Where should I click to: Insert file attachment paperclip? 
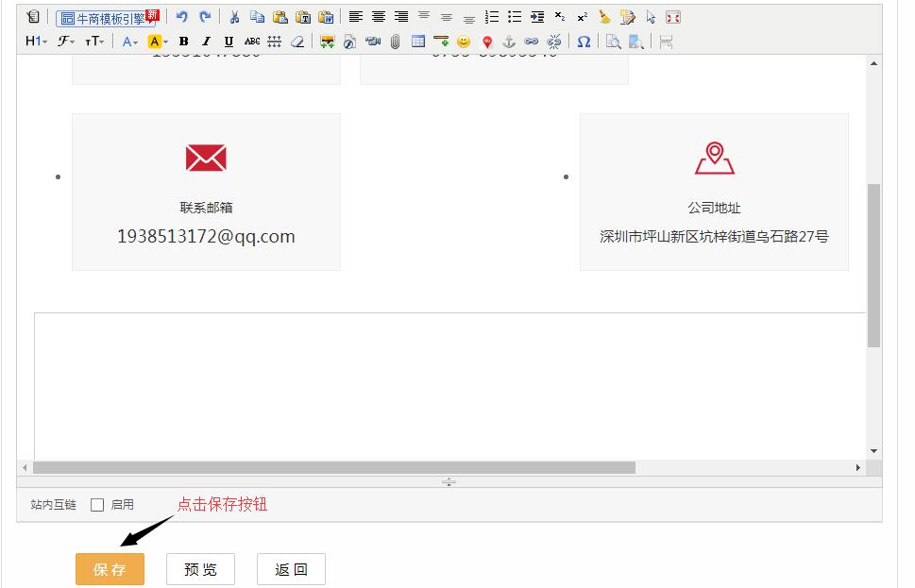[x=395, y=41]
